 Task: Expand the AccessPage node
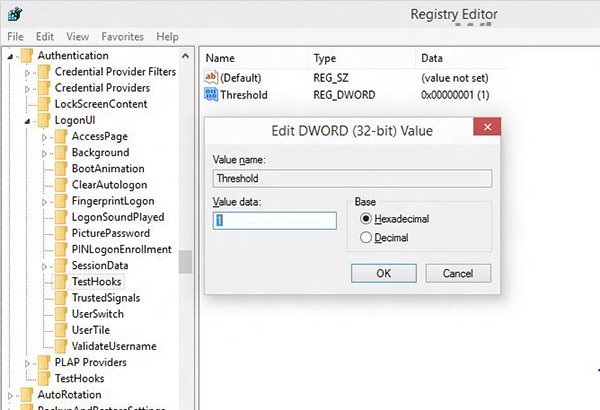(44, 137)
